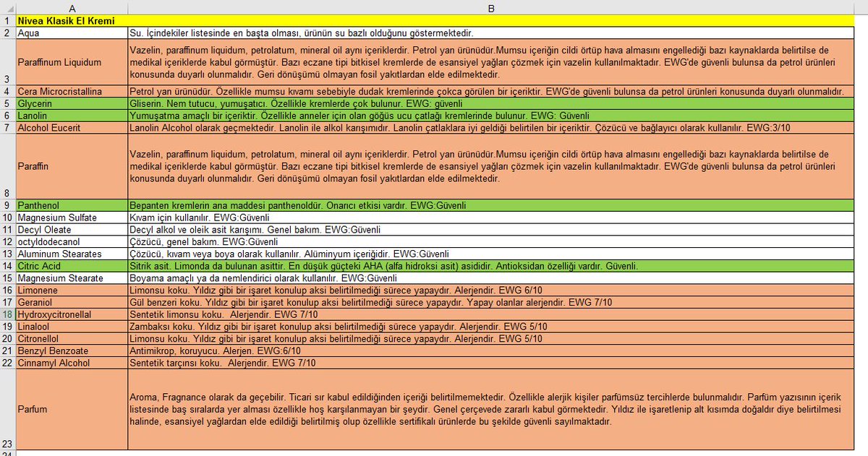
Task: Select the description 'Decyl alkol ve oleik asit karışımı'
Action: 490,230
